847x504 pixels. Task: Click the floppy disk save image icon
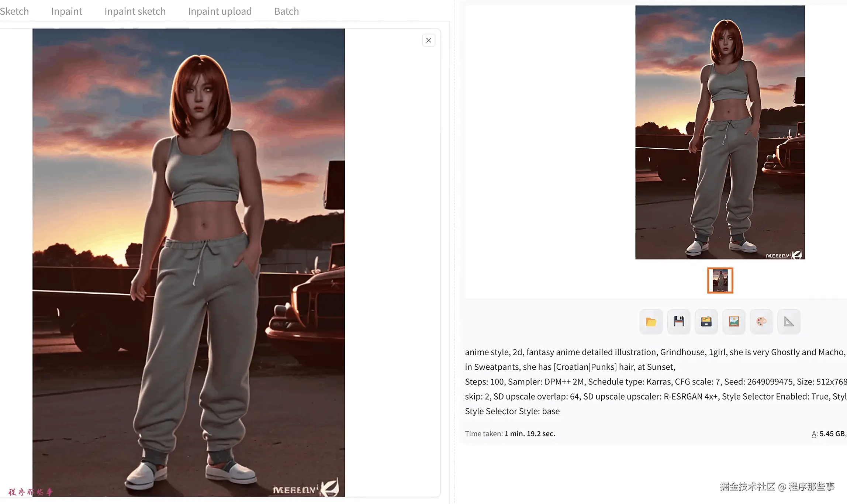click(x=679, y=322)
